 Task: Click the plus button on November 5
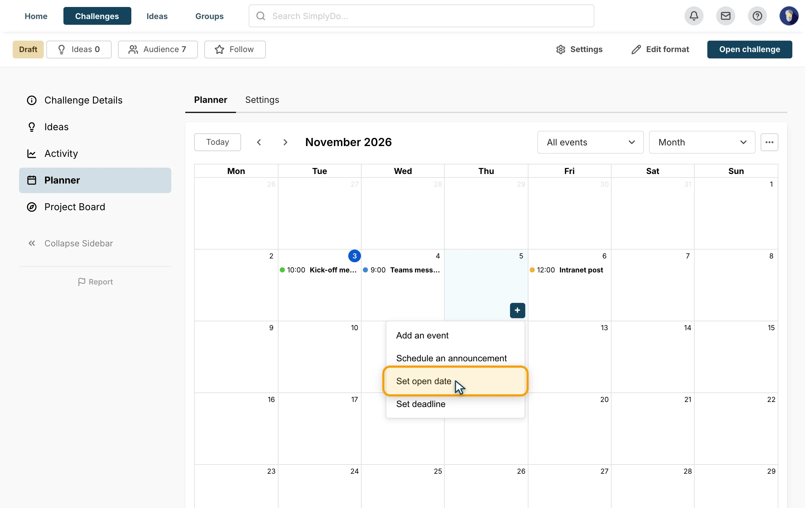click(517, 310)
